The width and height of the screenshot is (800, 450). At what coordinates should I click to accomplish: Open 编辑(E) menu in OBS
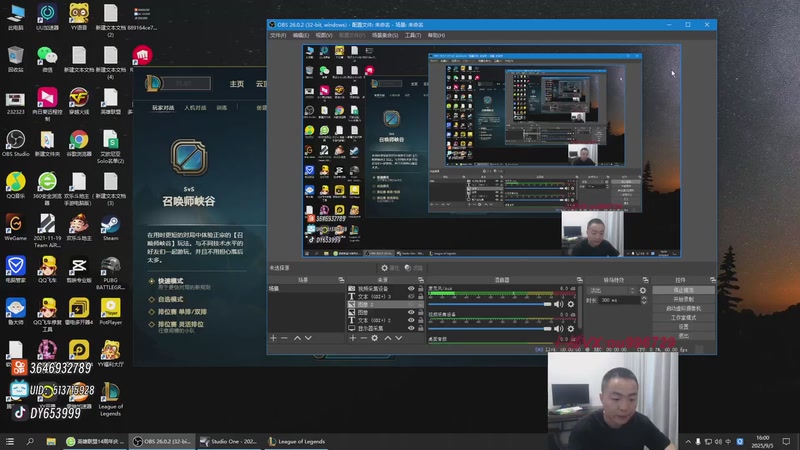click(301, 35)
